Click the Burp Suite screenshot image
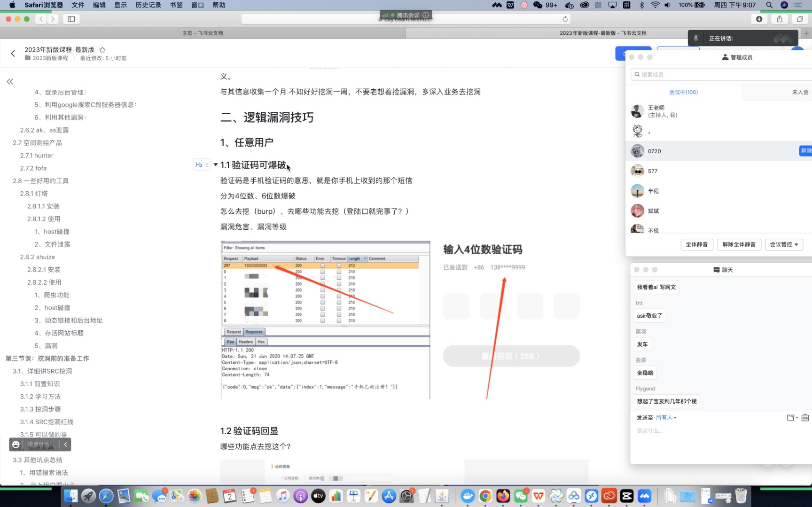The width and height of the screenshot is (812, 507). (x=325, y=320)
